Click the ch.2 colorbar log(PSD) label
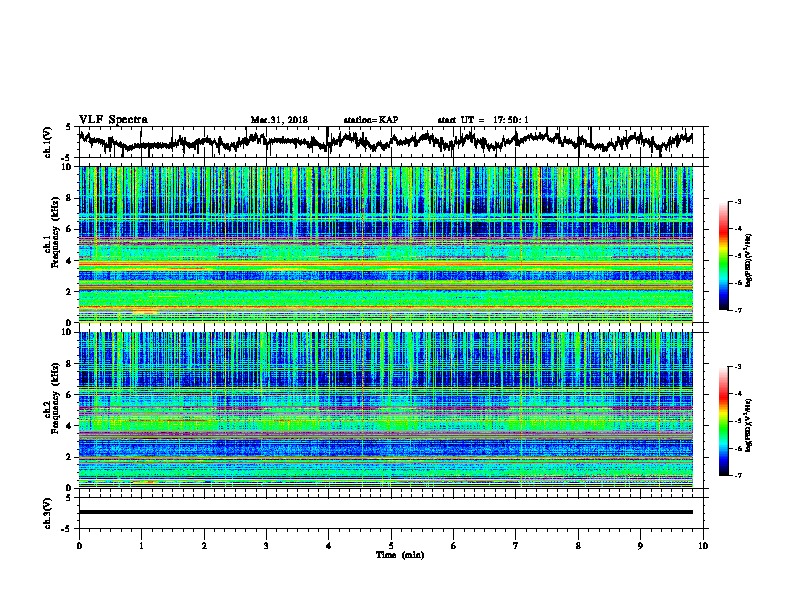 point(748,425)
